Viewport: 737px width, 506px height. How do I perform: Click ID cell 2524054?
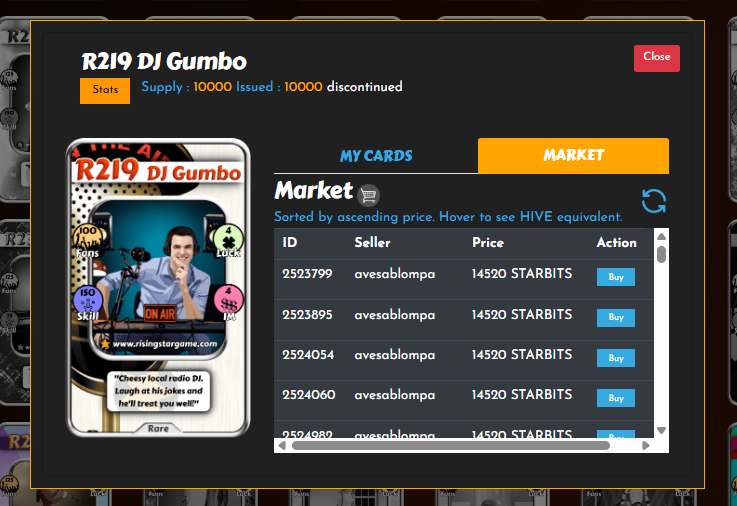click(x=308, y=355)
